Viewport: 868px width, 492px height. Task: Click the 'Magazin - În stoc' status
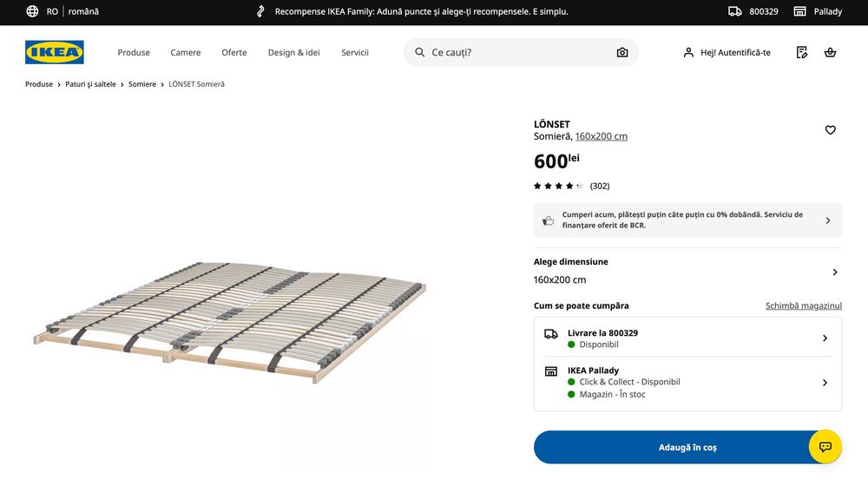pyautogui.click(x=612, y=394)
